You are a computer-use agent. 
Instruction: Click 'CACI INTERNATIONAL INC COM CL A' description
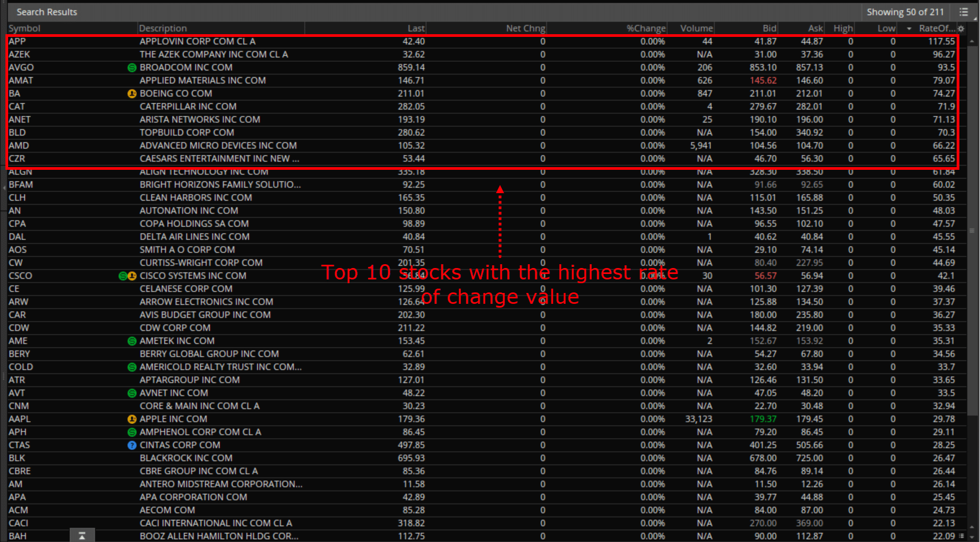point(216,523)
